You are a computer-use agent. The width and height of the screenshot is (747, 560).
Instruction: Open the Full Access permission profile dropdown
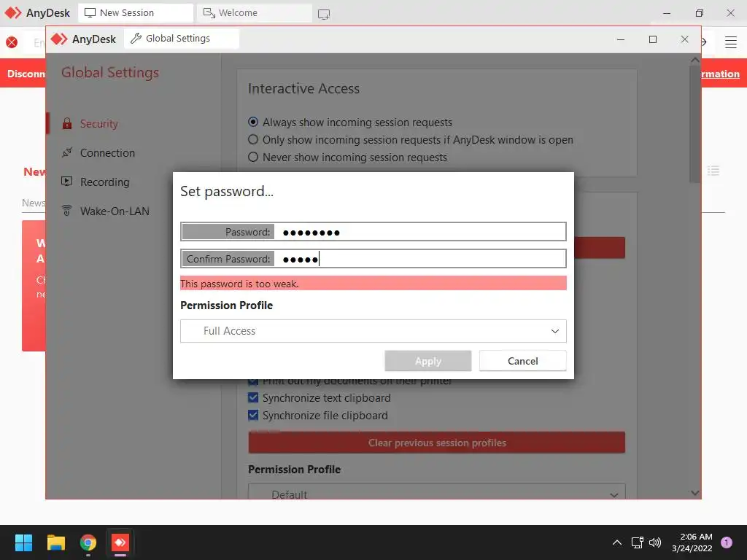pos(373,331)
